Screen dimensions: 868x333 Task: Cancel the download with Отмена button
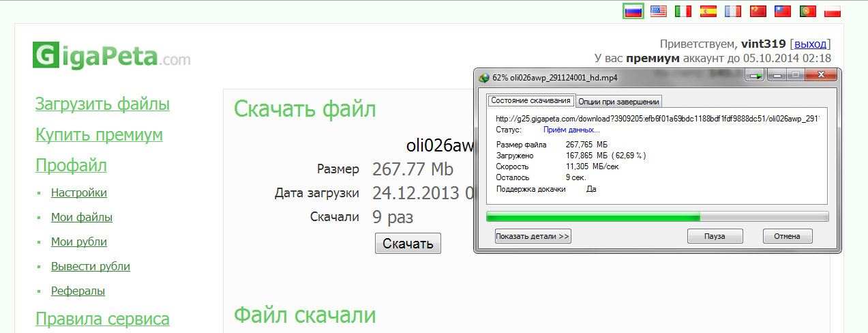point(788,236)
